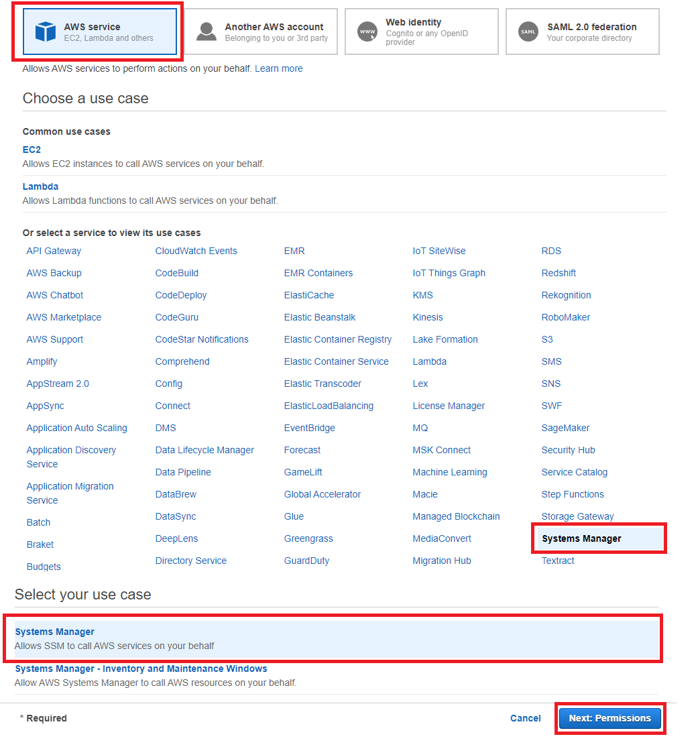Choose Glue service
The image size is (700, 755).
(x=294, y=517)
